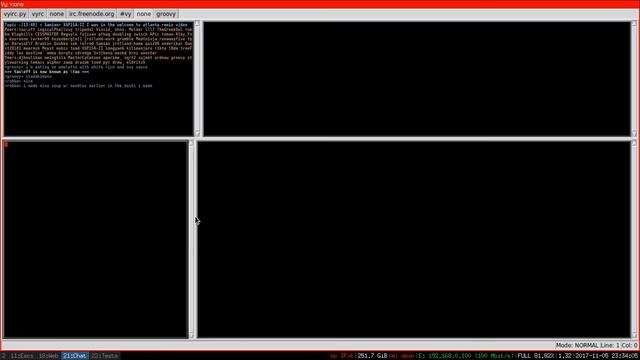Click the 251.7 GiB disk indicator

372,356
